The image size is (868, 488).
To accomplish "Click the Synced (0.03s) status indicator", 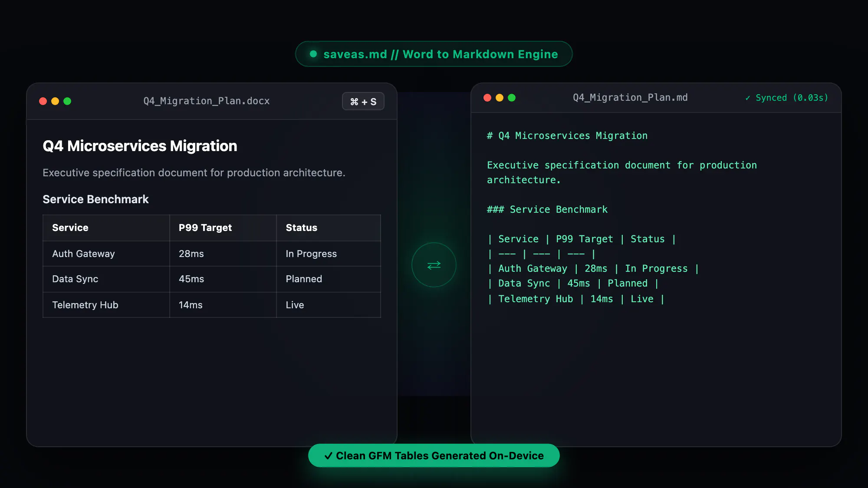I will pos(786,98).
